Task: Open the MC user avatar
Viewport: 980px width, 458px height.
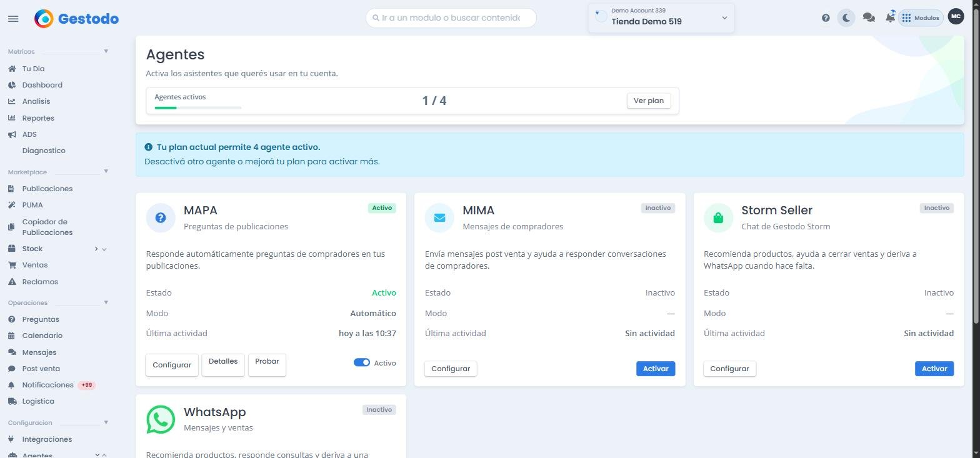Action: pyautogui.click(x=956, y=17)
